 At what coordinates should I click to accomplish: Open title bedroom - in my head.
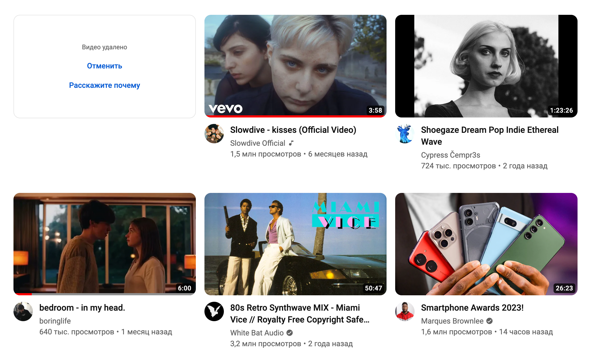click(x=82, y=308)
